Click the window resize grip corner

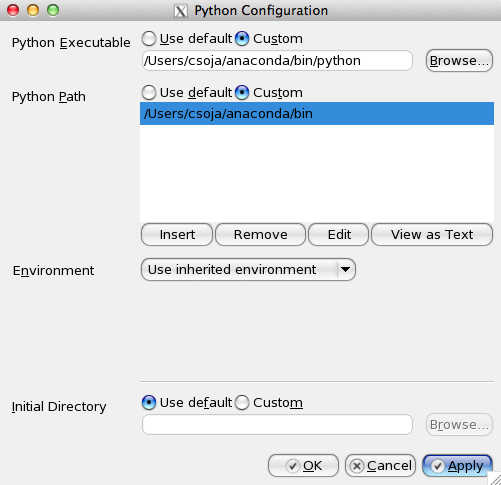[x=495, y=479]
